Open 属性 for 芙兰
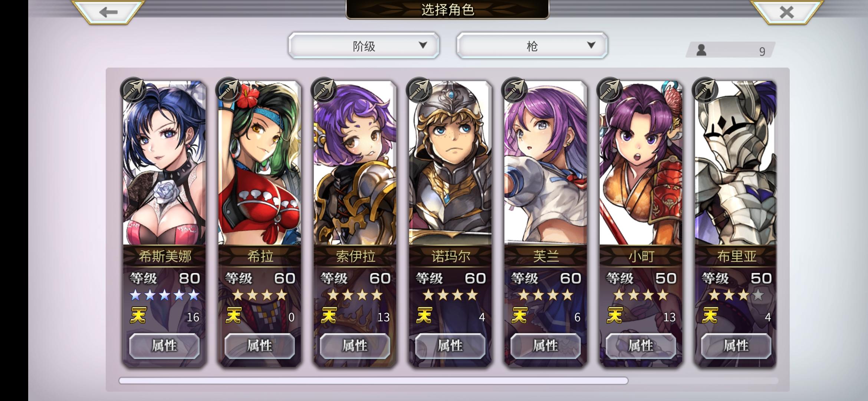This screenshot has width=868, height=401. (x=545, y=346)
